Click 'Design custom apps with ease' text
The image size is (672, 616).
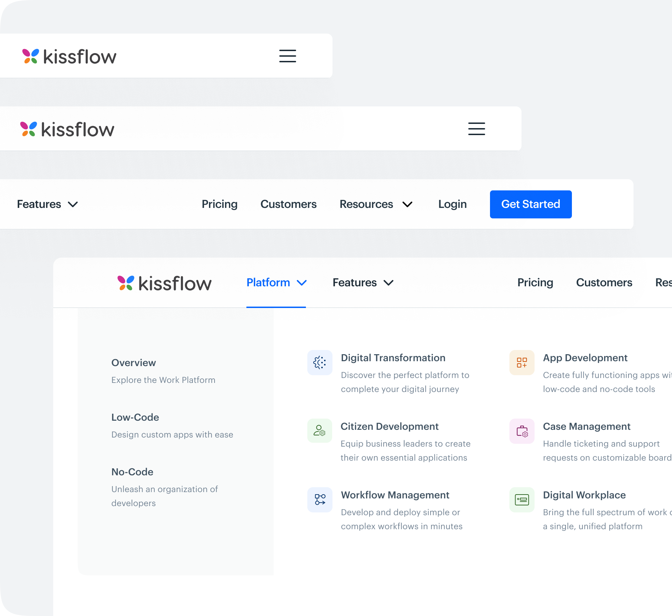point(172,435)
